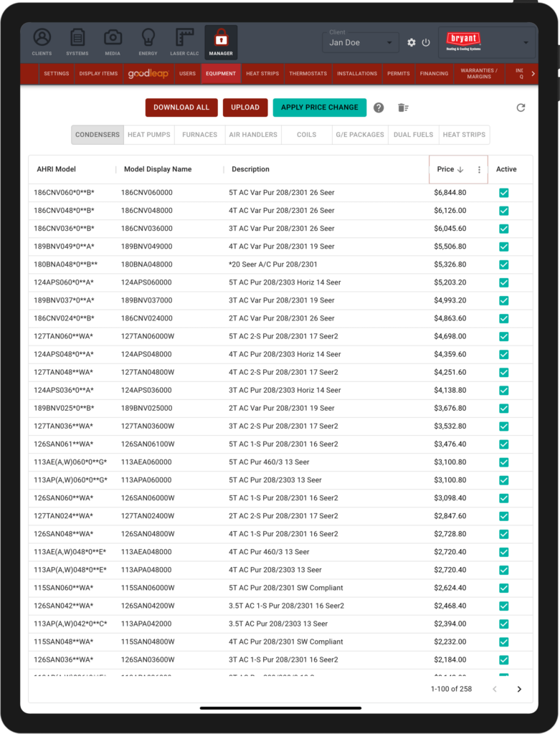560x734 pixels.
Task: Select the Thermostats menu item
Action: 308,74
